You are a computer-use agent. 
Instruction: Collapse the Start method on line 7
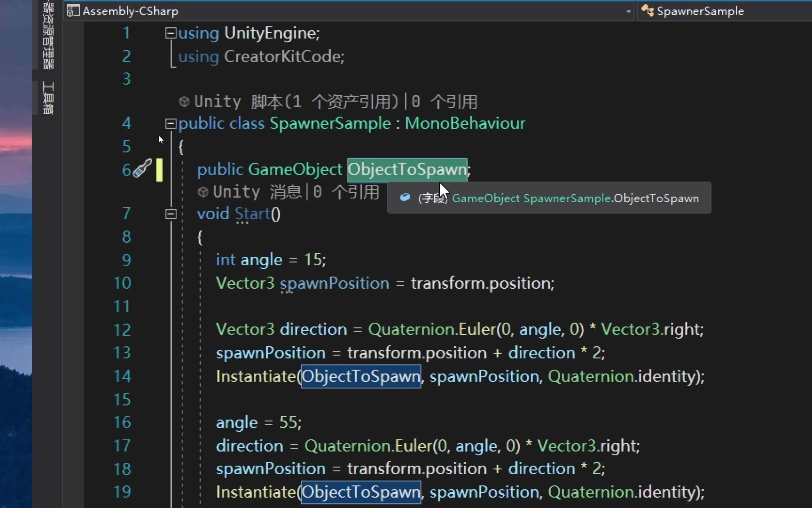[171, 214]
